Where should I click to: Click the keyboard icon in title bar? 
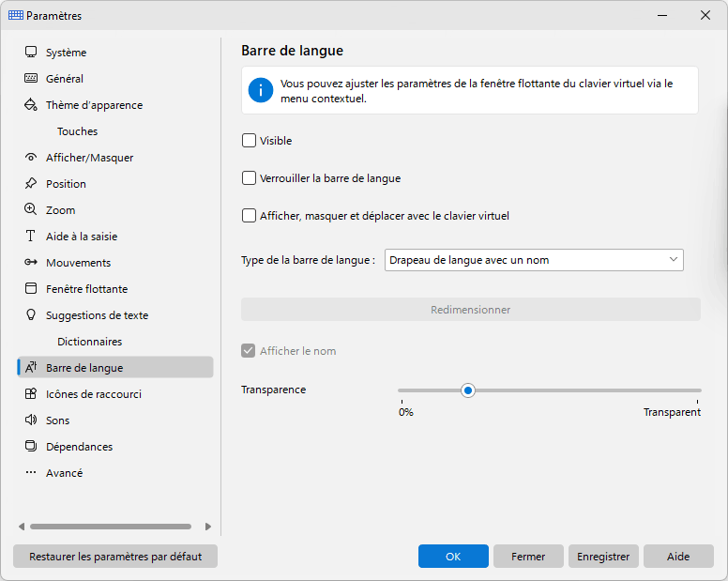pyautogui.click(x=16, y=15)
